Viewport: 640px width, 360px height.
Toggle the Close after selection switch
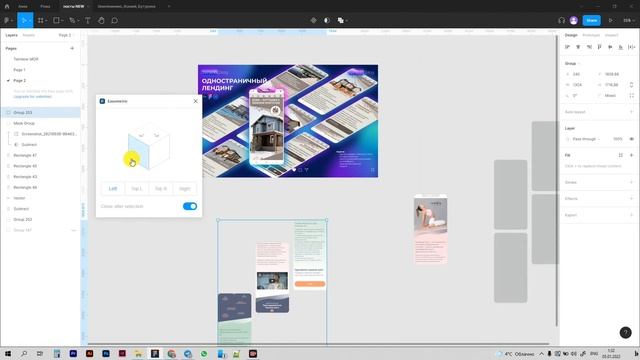point(190,206)
